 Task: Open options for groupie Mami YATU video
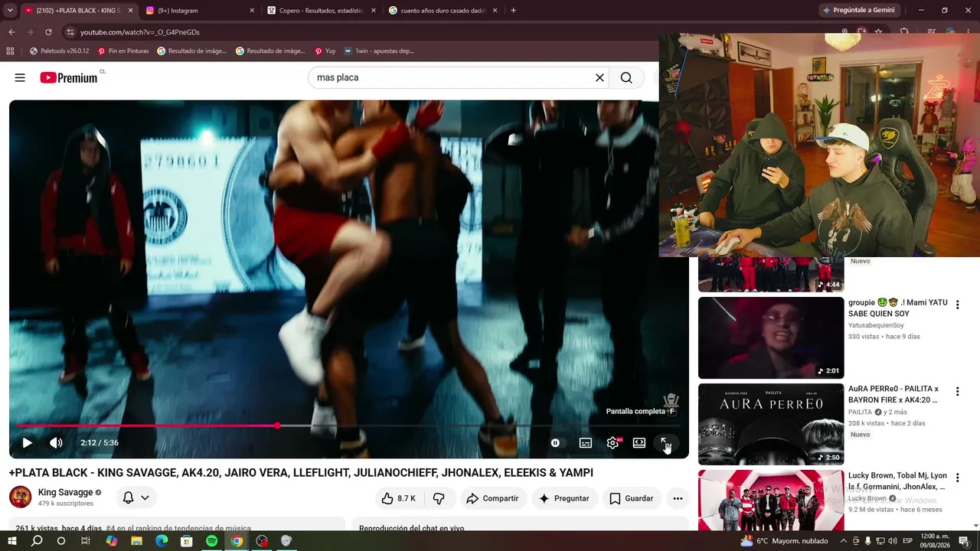click(x=957, y=305)
